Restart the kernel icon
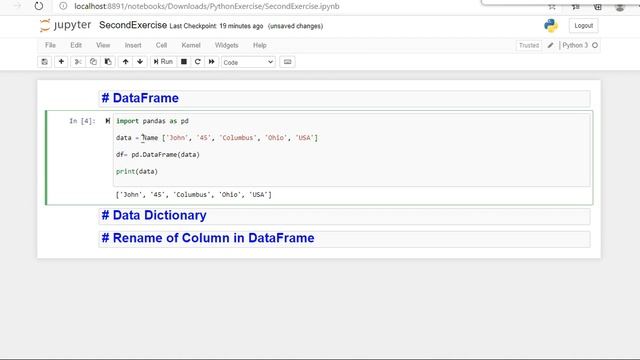This screenshot has width=640, height=360. 198,62
